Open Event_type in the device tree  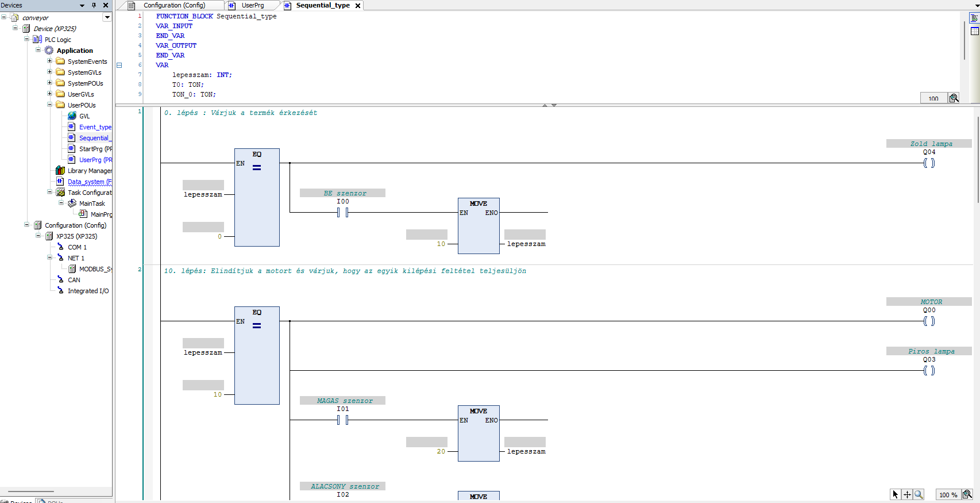click(95, 127)
